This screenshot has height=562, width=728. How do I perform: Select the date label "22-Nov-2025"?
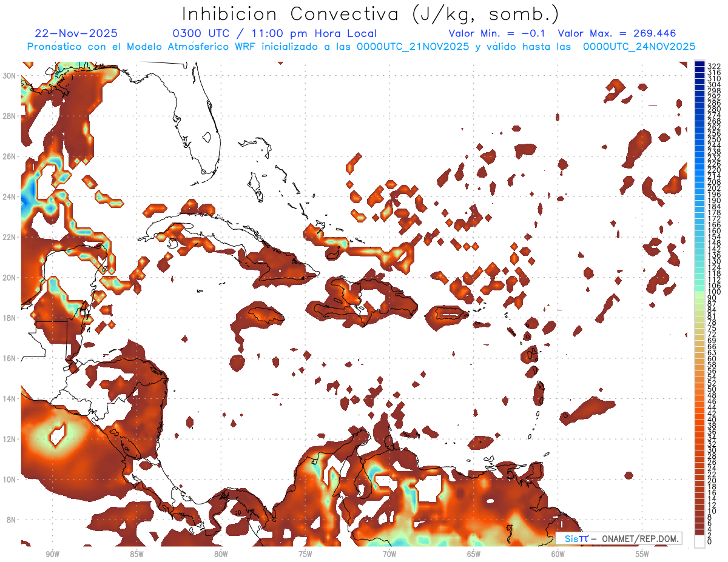(x=76, y=33)
